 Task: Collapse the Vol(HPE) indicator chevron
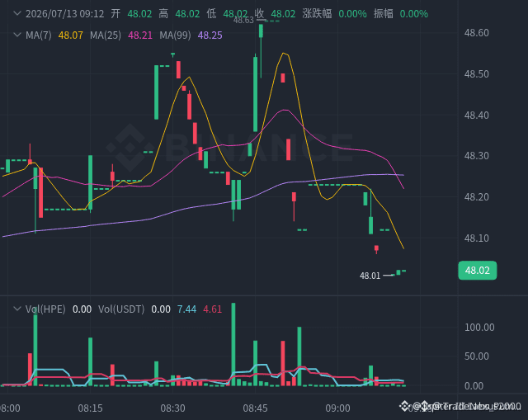click(x=17, y=309)
